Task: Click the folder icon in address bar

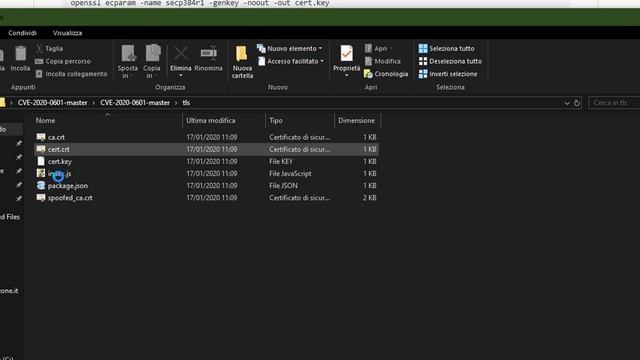Action: point(2,102)
